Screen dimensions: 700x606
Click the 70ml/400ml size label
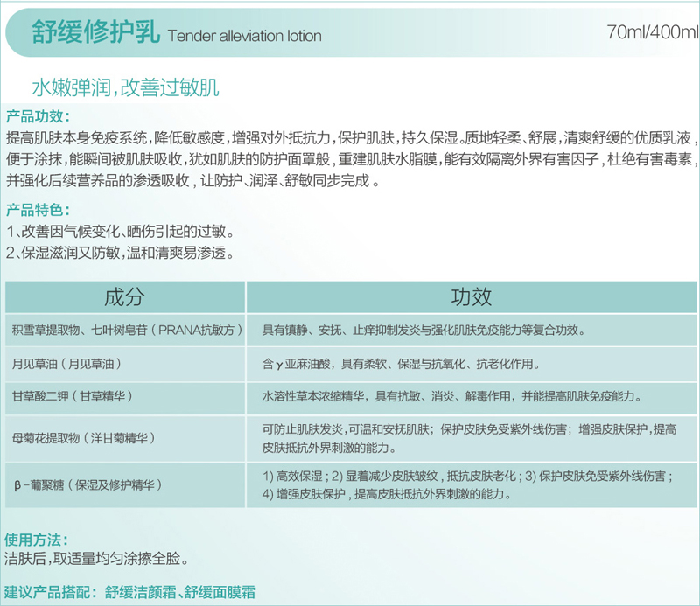pos(652,35)
